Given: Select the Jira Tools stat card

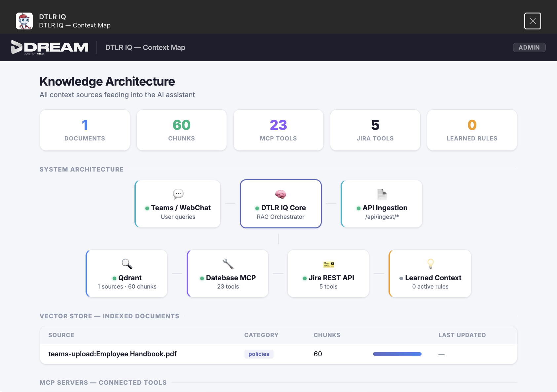Looking at the screenshot, I should [x=375, y=130].
